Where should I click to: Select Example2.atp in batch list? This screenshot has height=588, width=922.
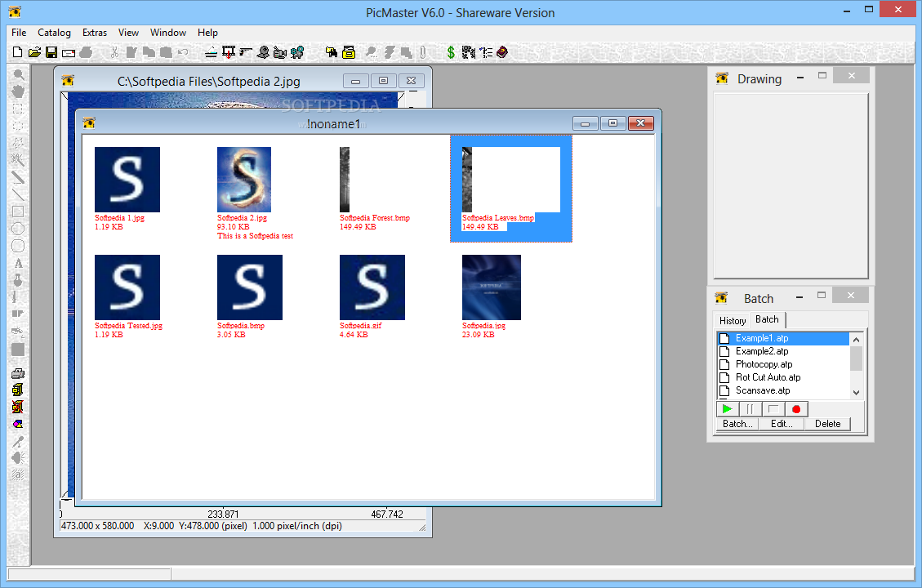click(x=782, y=351)
